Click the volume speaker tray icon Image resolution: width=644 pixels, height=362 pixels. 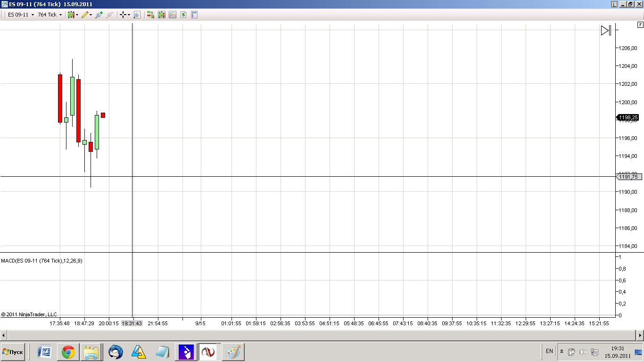point(583,352)
